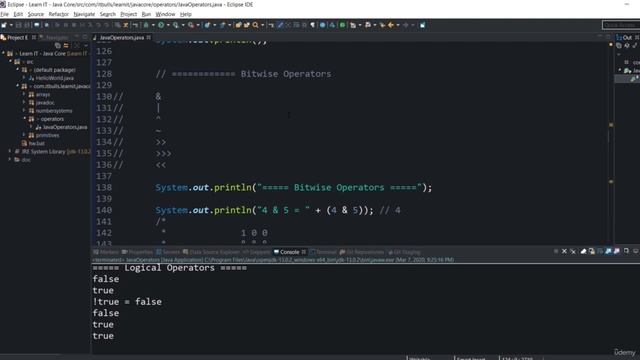Open the Run menu
The image size is (640, 360).
pos(146,14)
